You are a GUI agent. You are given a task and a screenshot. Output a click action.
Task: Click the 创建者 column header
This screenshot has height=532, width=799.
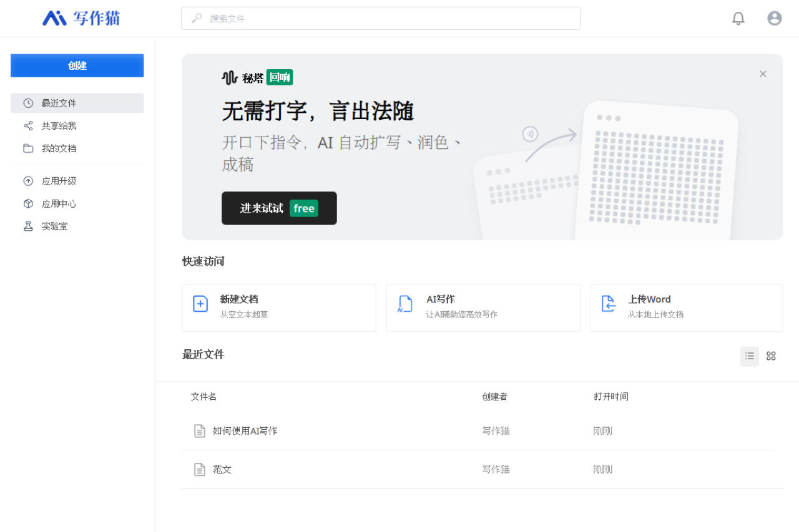click(x=495, y=397)
